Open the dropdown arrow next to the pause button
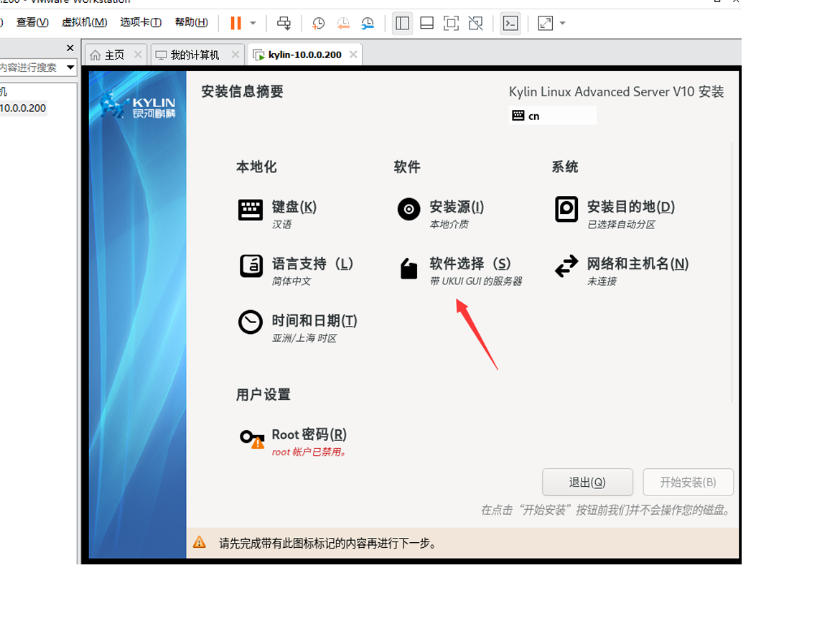Image resolution: width=840 pixels, height=629 pixels. click(253, 23)
